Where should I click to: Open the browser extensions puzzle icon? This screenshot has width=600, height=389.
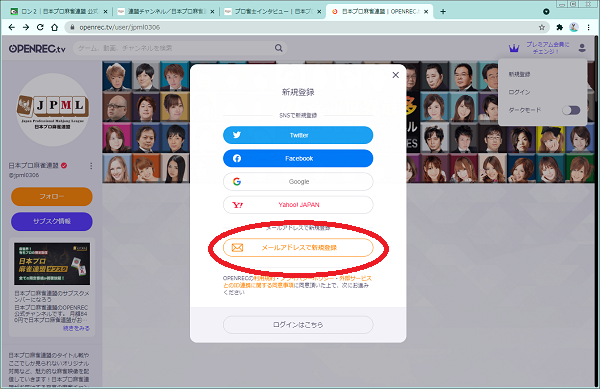(x=559, y=27)
